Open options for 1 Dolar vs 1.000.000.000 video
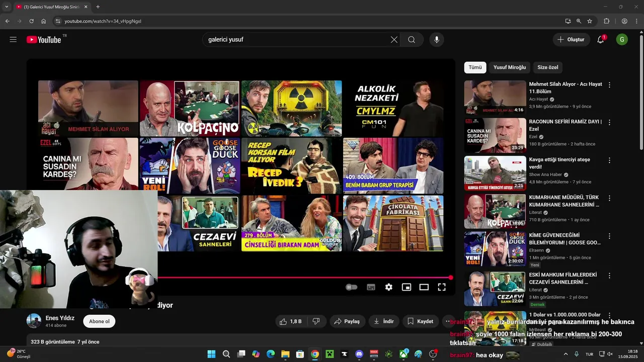 click(609, 315)
